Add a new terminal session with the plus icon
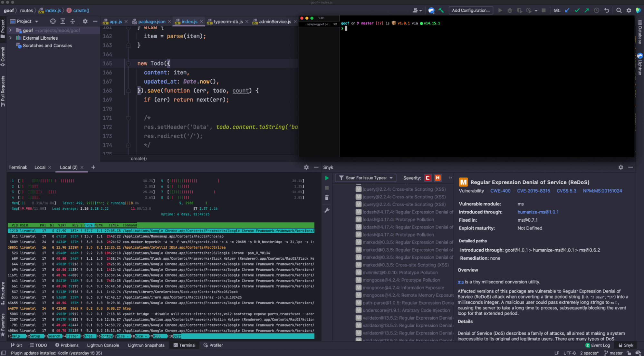Viewport: 644px width, 356px height. click(93, 167)
